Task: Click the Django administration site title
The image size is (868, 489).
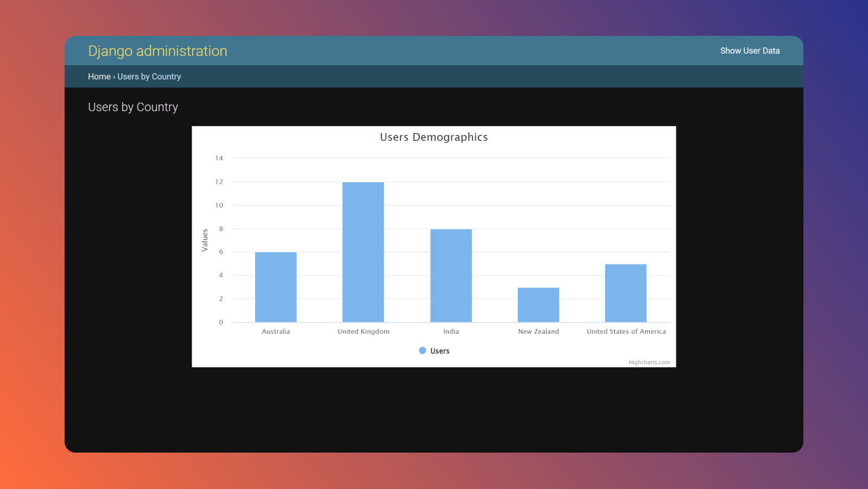Action: 157,51
